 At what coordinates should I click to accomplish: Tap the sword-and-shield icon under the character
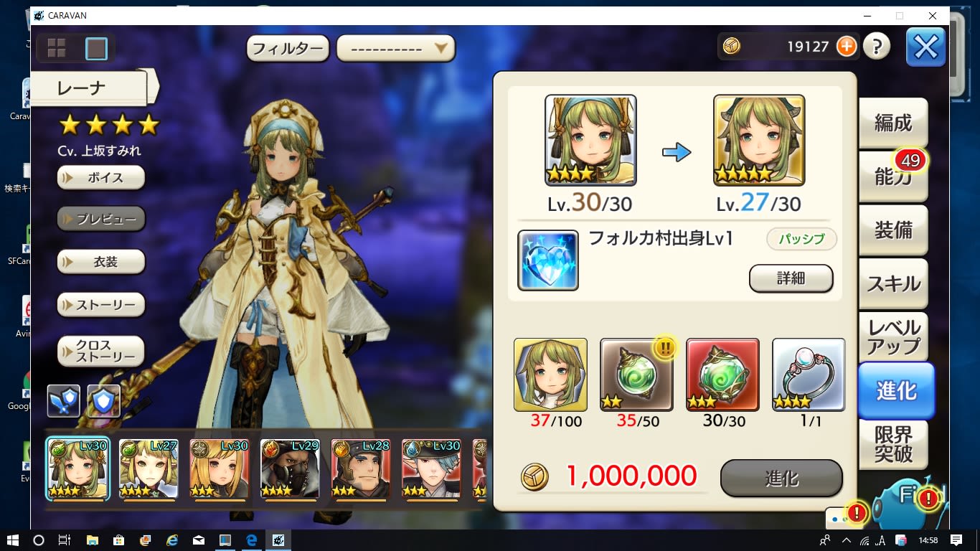pos(63,401)
